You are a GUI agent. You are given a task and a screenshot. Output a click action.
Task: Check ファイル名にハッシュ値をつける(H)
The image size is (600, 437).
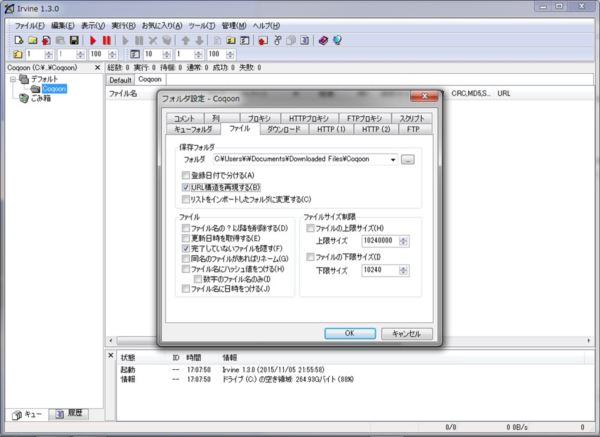point(186,269)
